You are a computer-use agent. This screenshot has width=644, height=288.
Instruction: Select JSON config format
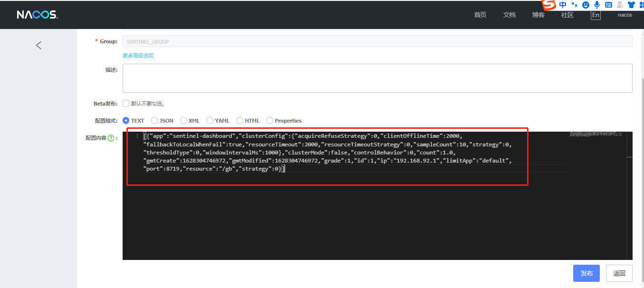[x=154, y=121]
